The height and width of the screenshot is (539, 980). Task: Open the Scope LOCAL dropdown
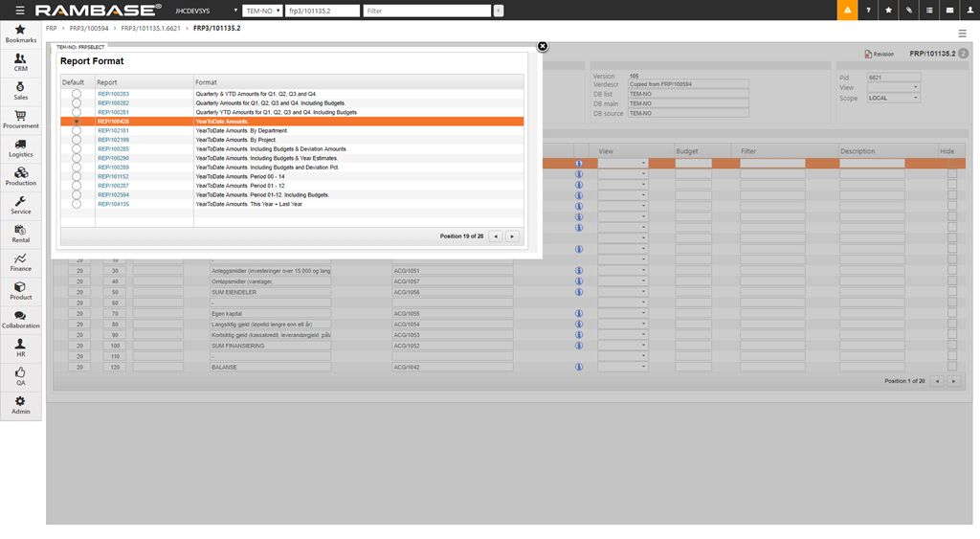(893, 98)
